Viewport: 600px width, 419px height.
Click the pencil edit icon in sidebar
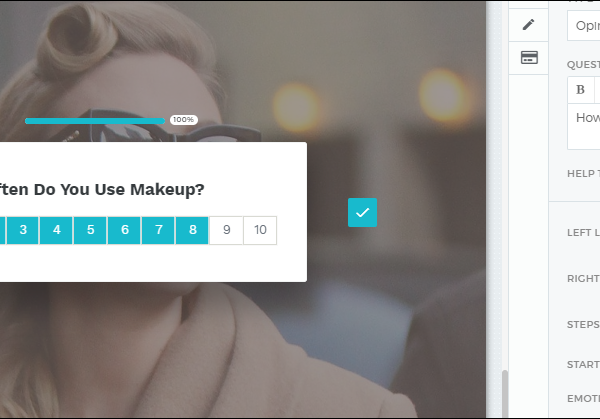click(x=529, y=24)
